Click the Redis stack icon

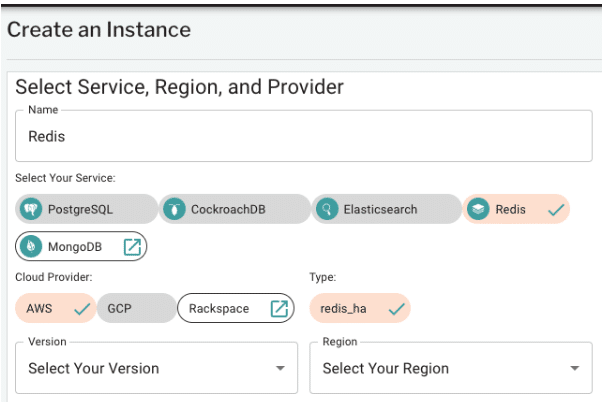pos(478,209)
